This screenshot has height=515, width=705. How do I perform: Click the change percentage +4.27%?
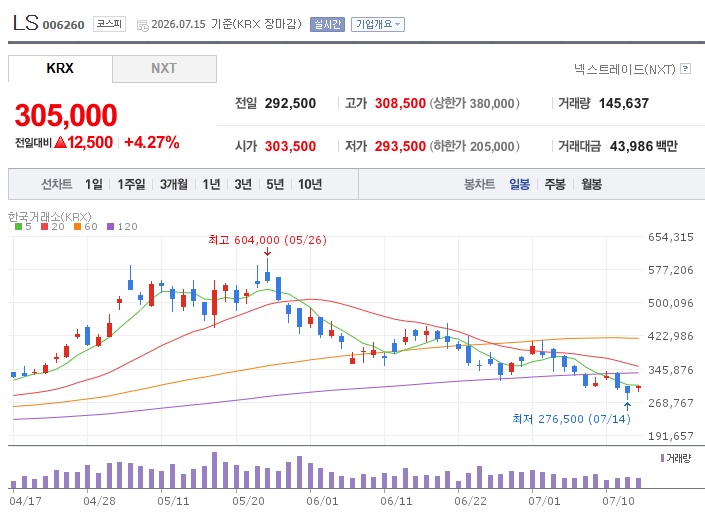pos(152,142)
